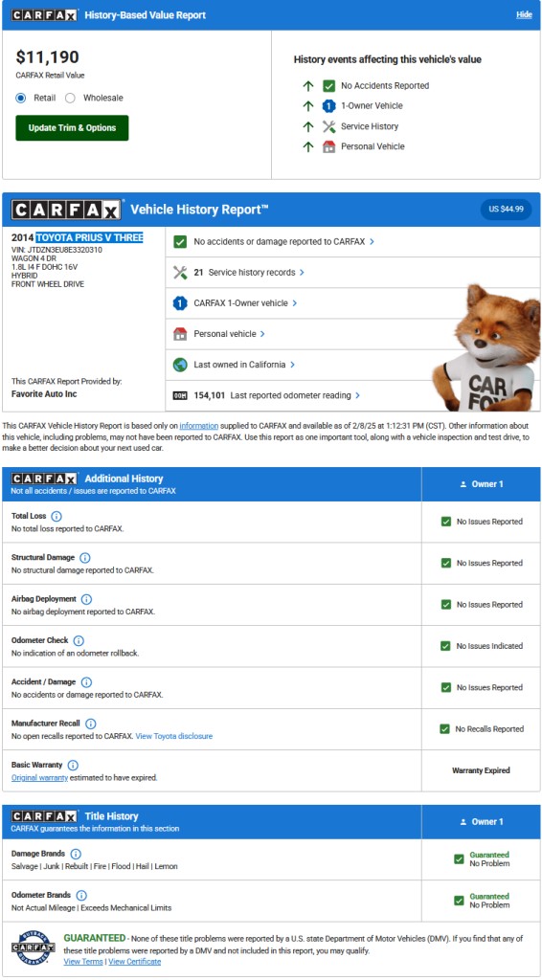The image size is (542, 980).
Task: Click Update Trim & Options button
Action: [x=72, y=128]
